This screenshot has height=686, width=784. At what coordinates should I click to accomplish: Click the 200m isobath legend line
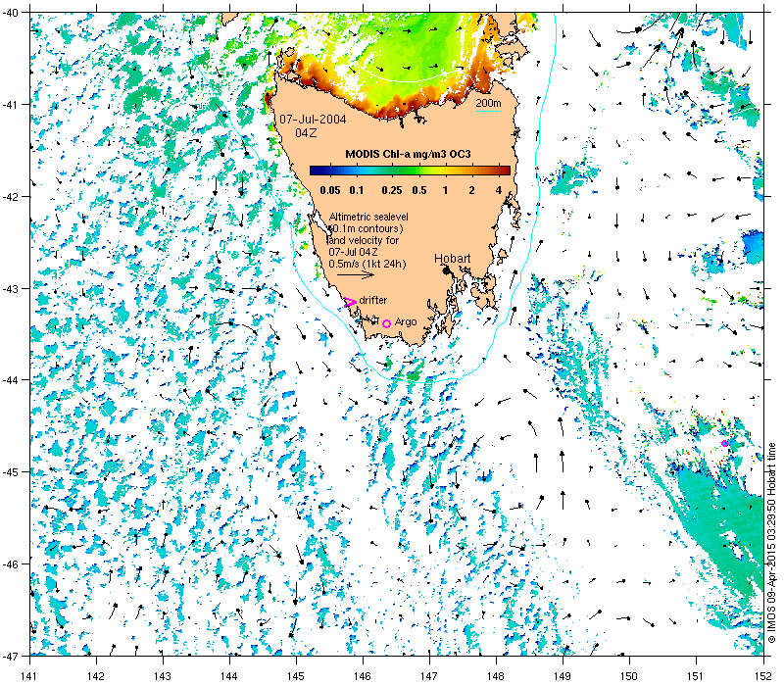pyautogui.click(x=488, y=111)
